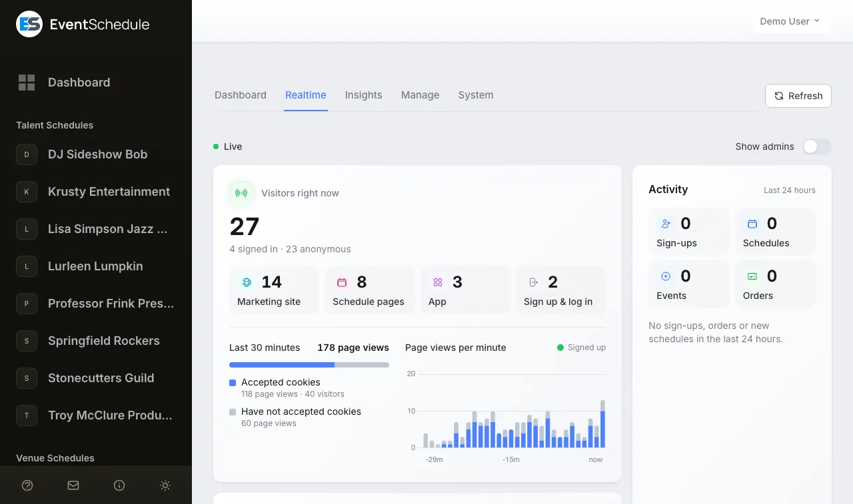Click the DJ Sideshow Bob avatar badge
The width and height of the screenshot is (853, 504).
27,154
